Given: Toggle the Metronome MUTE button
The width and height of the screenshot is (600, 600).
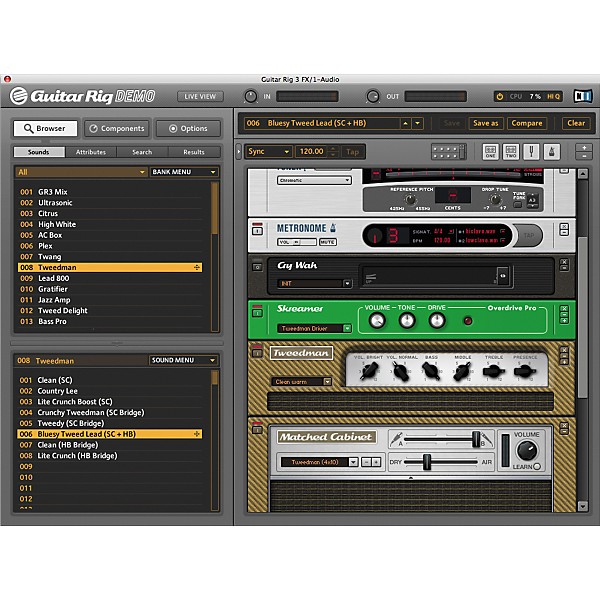Looking at the screenshot, I should click(328, 242).
